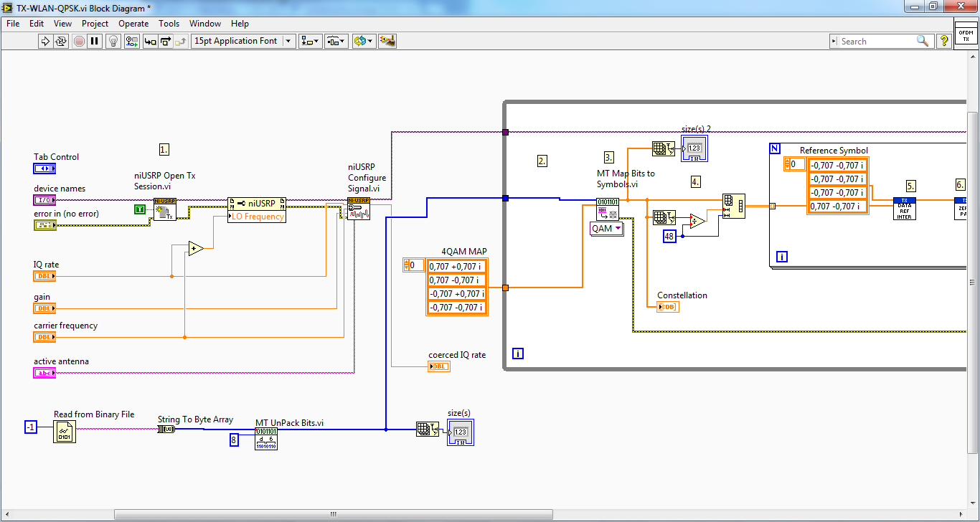The image size is (980, 522).
Task: Click the 4QAM MAP first element 0,707 +0,707 i
Action: pyautogui.click(x=457, y=267)
